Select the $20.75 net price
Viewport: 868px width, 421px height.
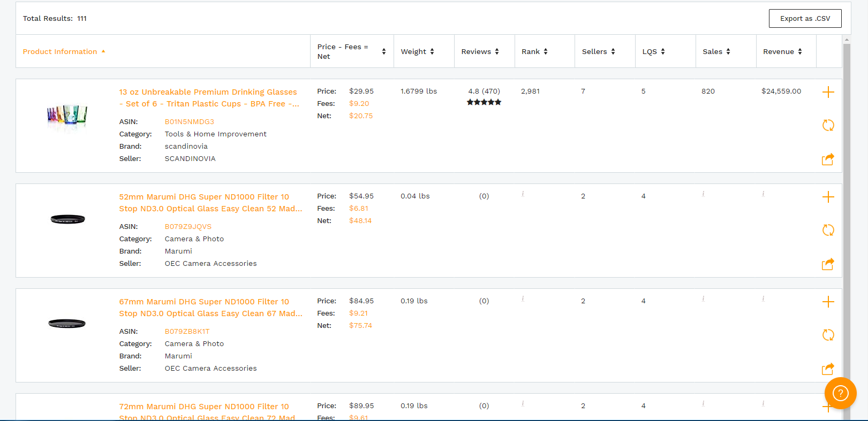pos(361,116)
